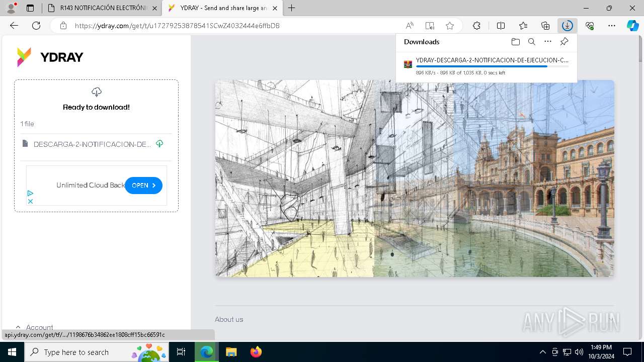Click the architectural sketch image
The image size is (644, 362).
[x=415, y=178]
